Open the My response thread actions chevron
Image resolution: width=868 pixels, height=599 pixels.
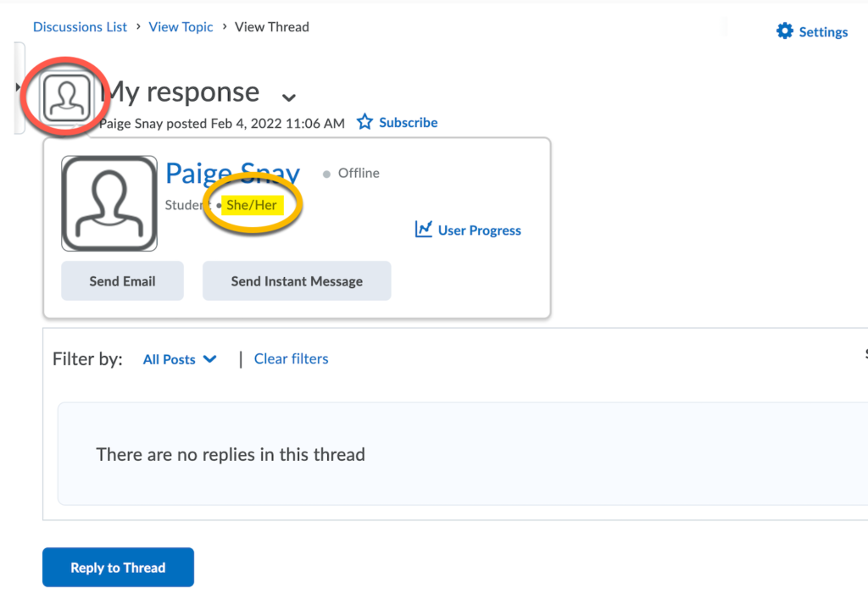tap(288, 97)
